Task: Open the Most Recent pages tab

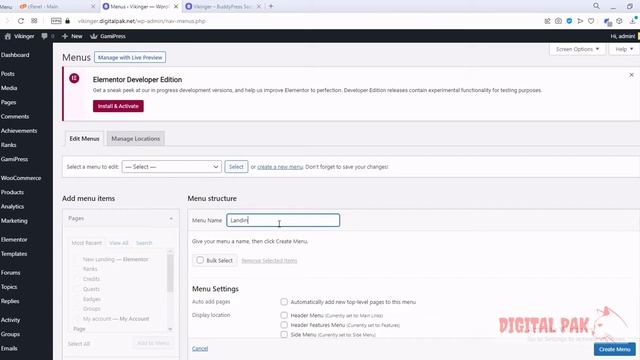Action: [87, 243]
